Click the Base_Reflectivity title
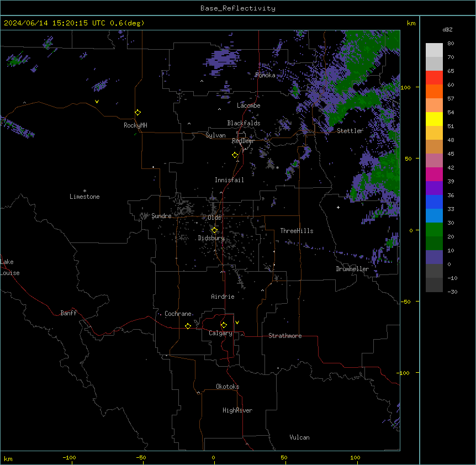Image resolution: width=476 pixels, height=465 pixels. tap(238, 8)
